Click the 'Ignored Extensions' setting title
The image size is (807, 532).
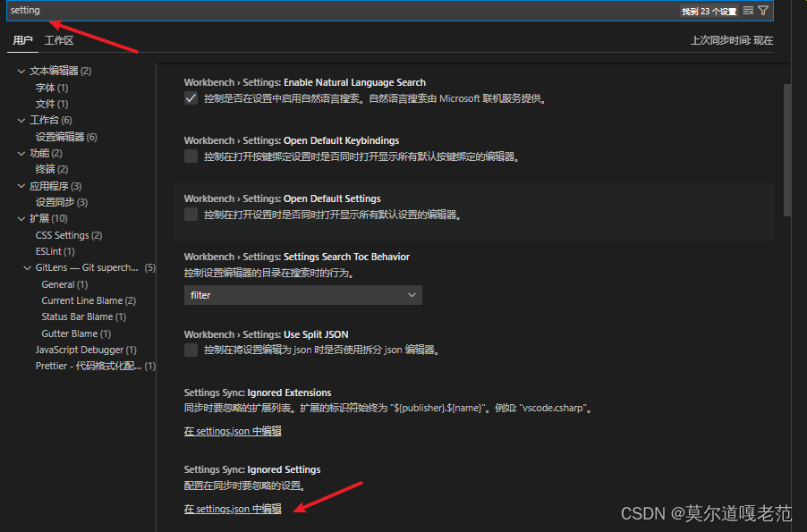point(289,393)
